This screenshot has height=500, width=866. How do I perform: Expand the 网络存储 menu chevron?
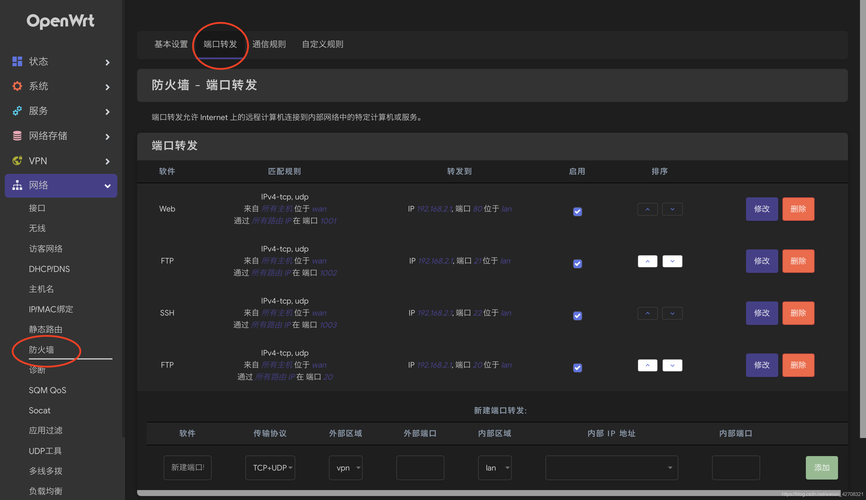coord(107,137)
